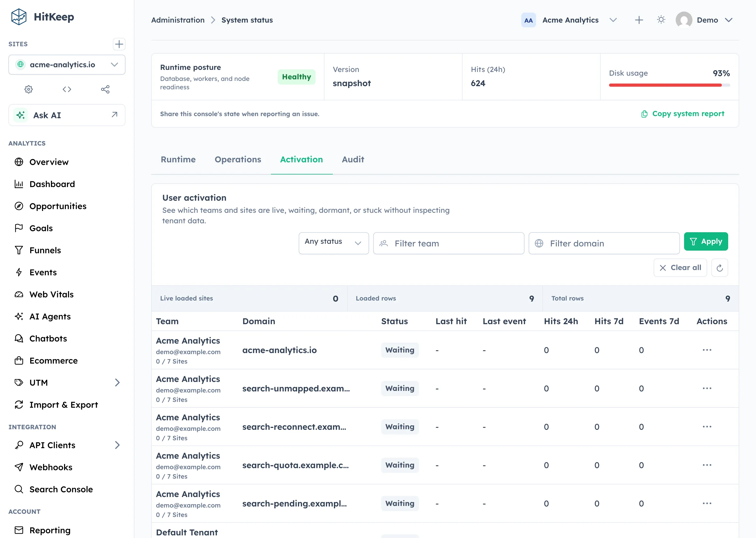
Task: Switch to the Audit tab
Action: click(x=353, y=159)
